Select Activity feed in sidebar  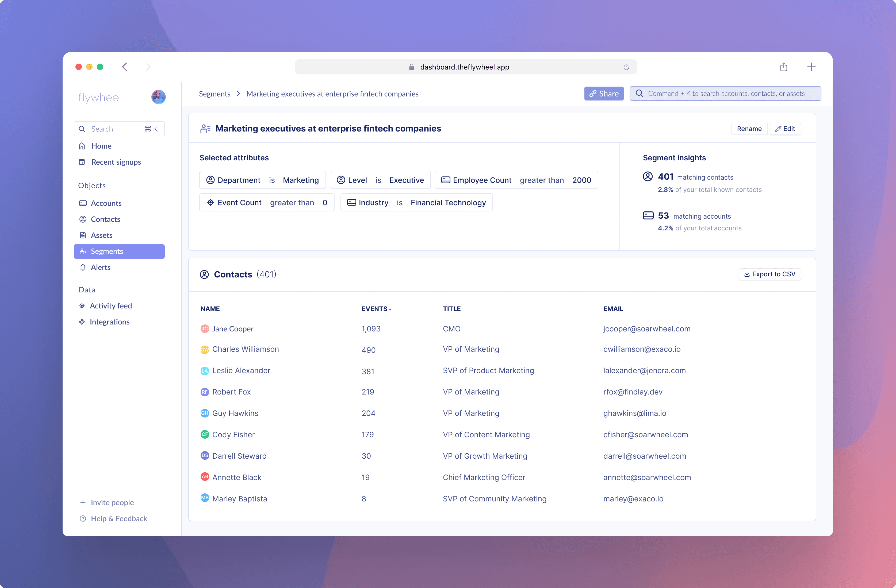pyautogui.click(x=111, y=306)
